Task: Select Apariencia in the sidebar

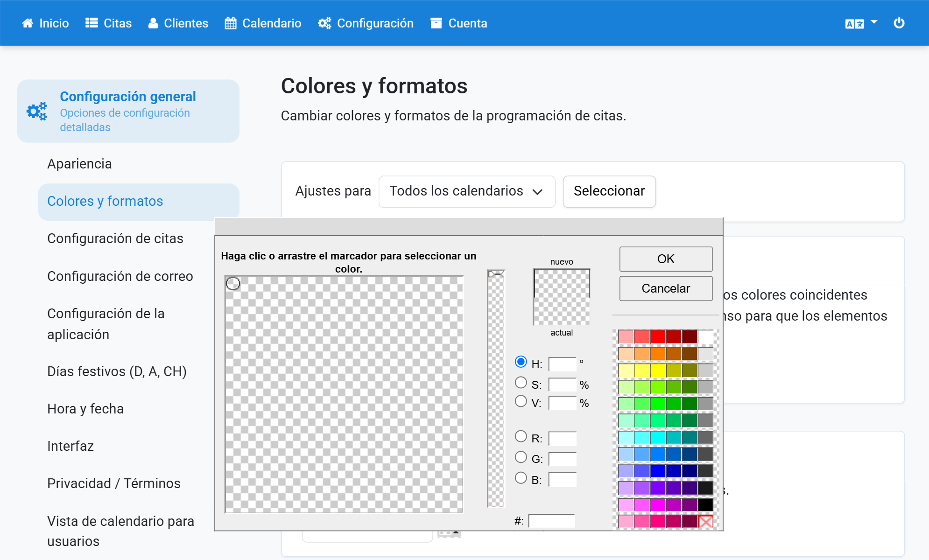Action: pyautogui.click(x=79, y=164)
